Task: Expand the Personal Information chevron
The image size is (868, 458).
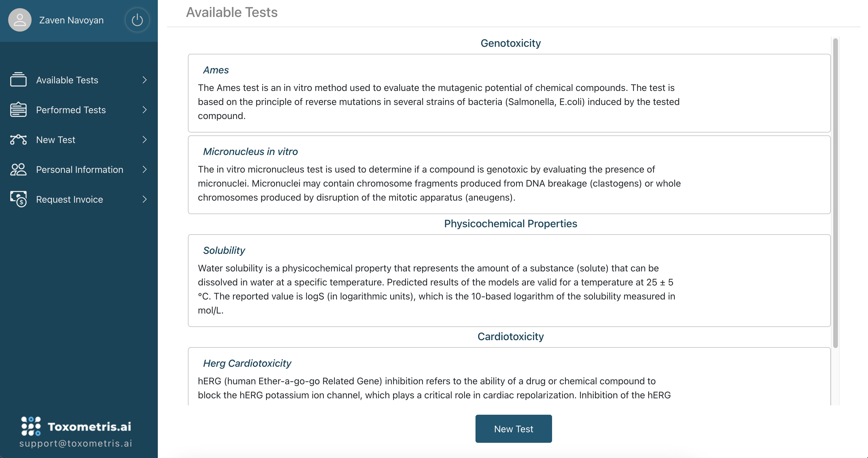Action: [145, 169]
